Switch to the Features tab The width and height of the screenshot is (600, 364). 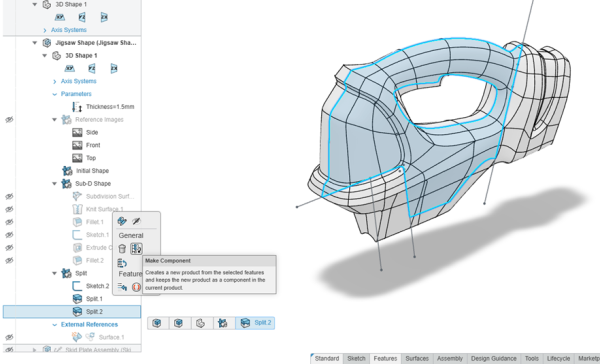coord(385,359)
